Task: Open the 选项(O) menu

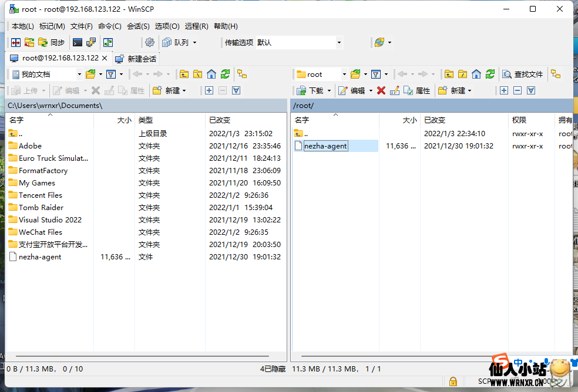Action: (x=167, y=26)
